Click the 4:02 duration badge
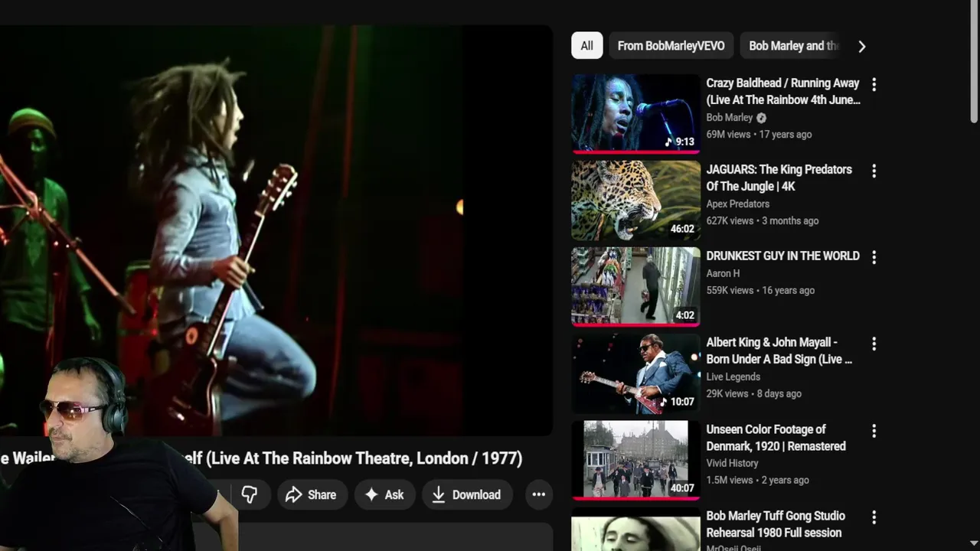Viewport: 980px width, 551px height. tap(684, 315)
